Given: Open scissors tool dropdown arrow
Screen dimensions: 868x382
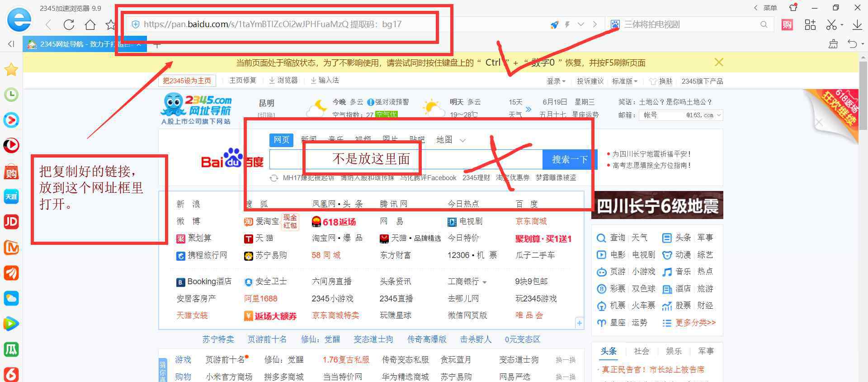Looking at the screenshot, I should point(842,25).
